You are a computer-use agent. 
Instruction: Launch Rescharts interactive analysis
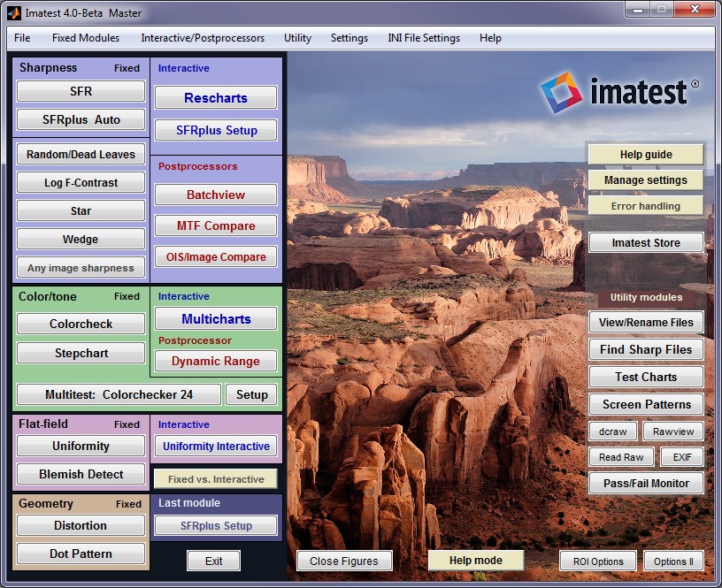(215, 97)
